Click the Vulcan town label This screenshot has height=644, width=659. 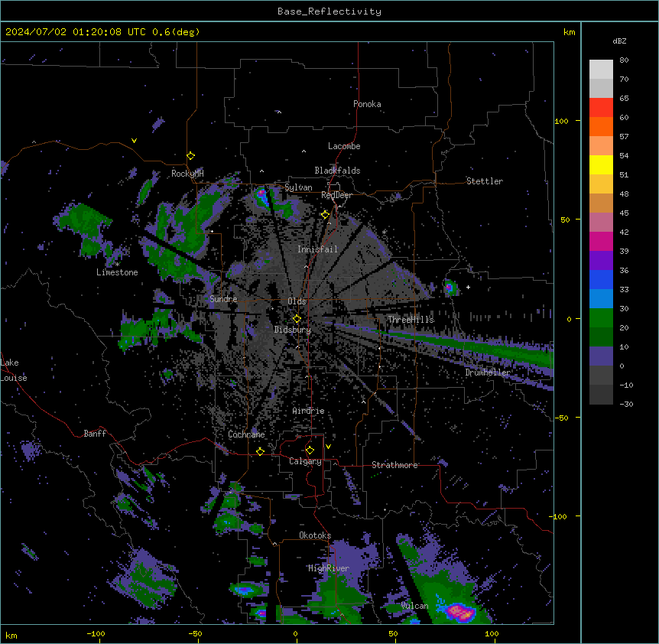(x=415, y=606)
